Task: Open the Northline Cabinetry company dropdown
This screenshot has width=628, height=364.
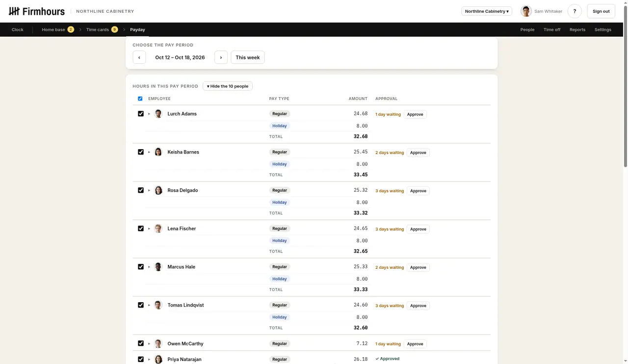Action: tap(487, 11)
